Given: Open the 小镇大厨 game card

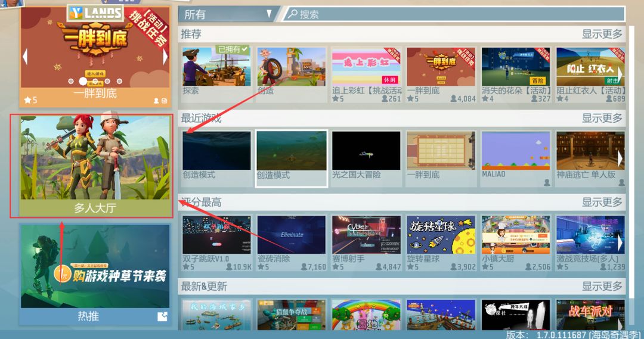Looking at the screenshot, I should coord(515,242).
